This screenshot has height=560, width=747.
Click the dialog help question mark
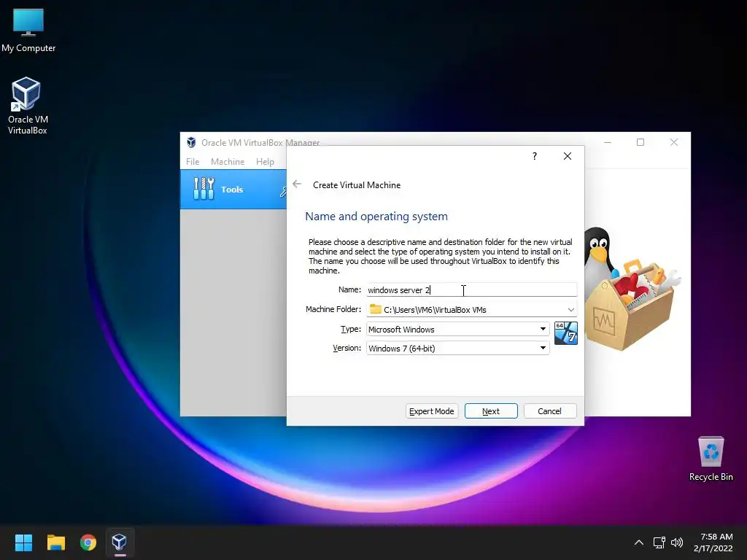535,156
